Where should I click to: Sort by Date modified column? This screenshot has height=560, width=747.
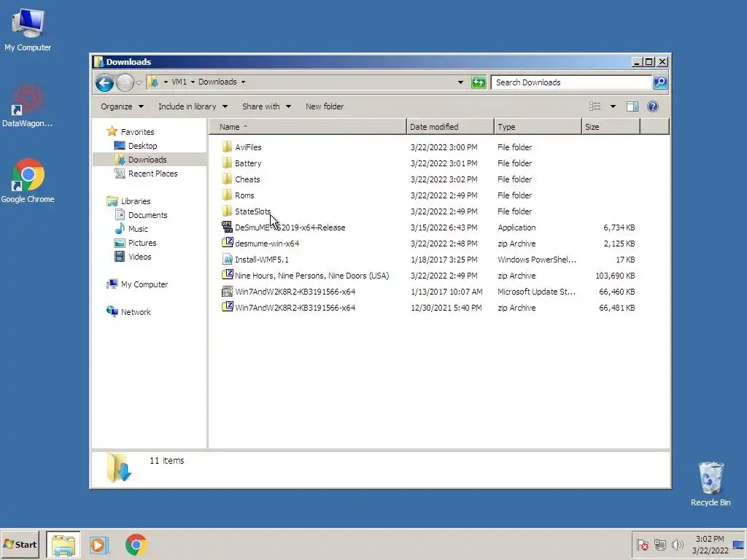pyautogui.click(x=450, y=127)
